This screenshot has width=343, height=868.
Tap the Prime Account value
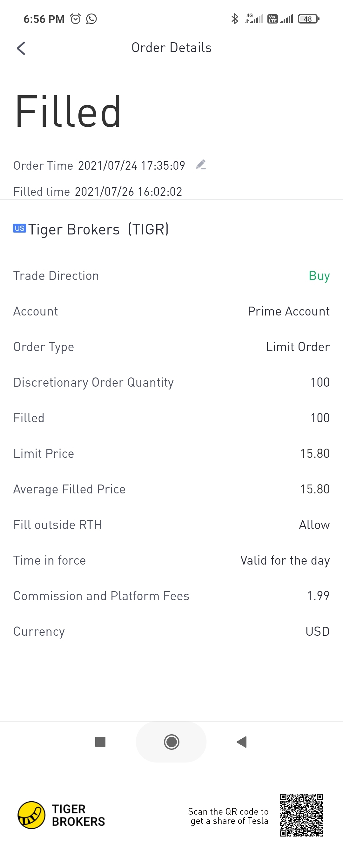(289, 311)
